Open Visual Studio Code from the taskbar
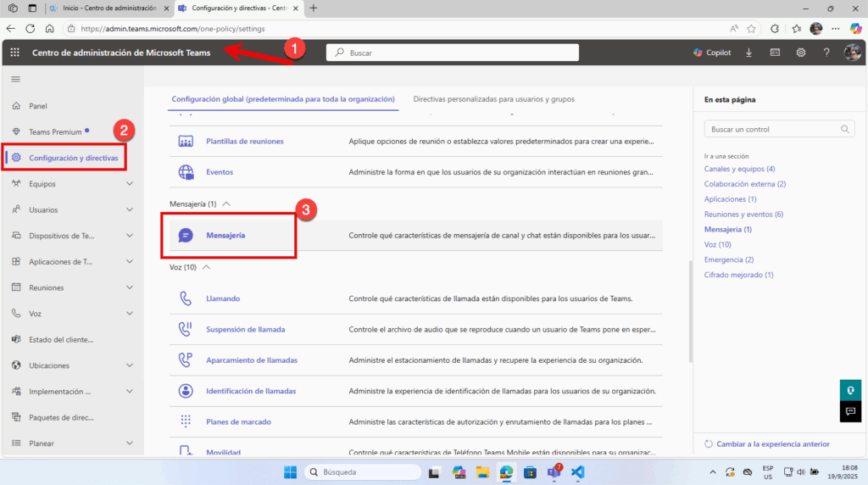Screen dimensions: 868x485 [x=577, y=471]
